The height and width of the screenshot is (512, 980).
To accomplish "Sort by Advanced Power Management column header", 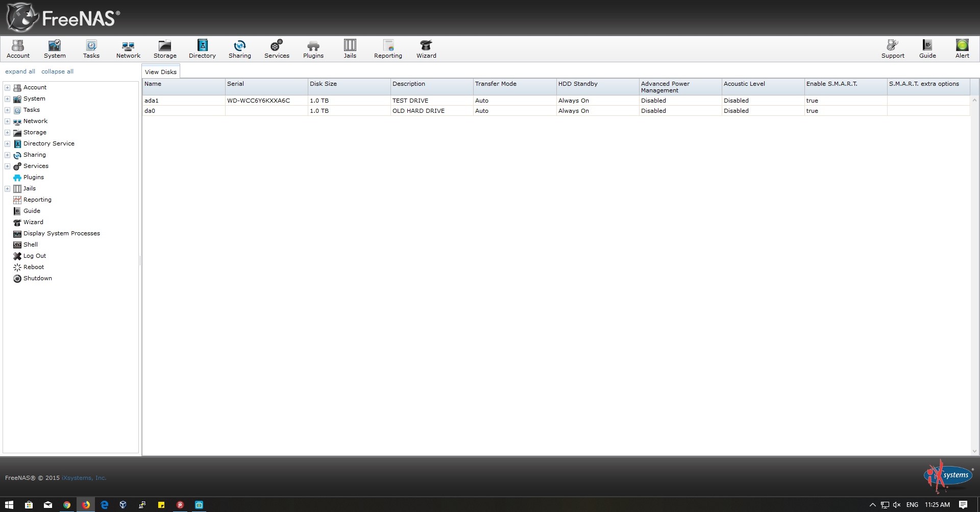I will (x=680, y=87).
